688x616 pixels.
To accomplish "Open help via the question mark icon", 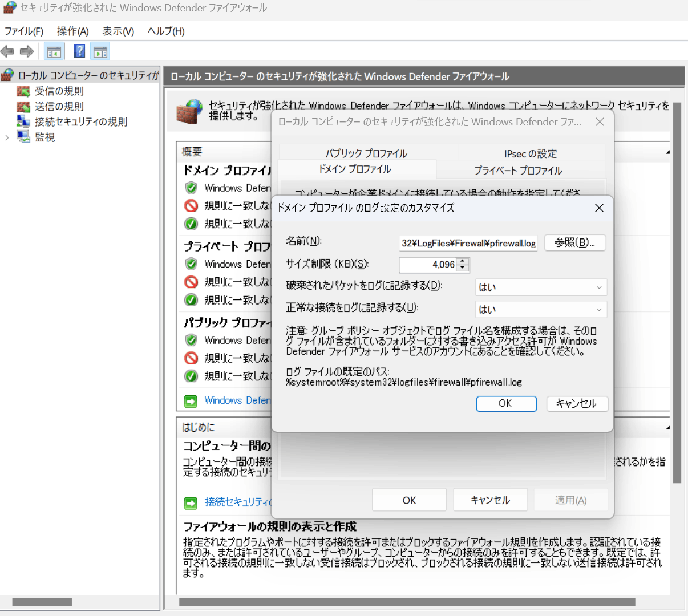I will click(79, 51).
